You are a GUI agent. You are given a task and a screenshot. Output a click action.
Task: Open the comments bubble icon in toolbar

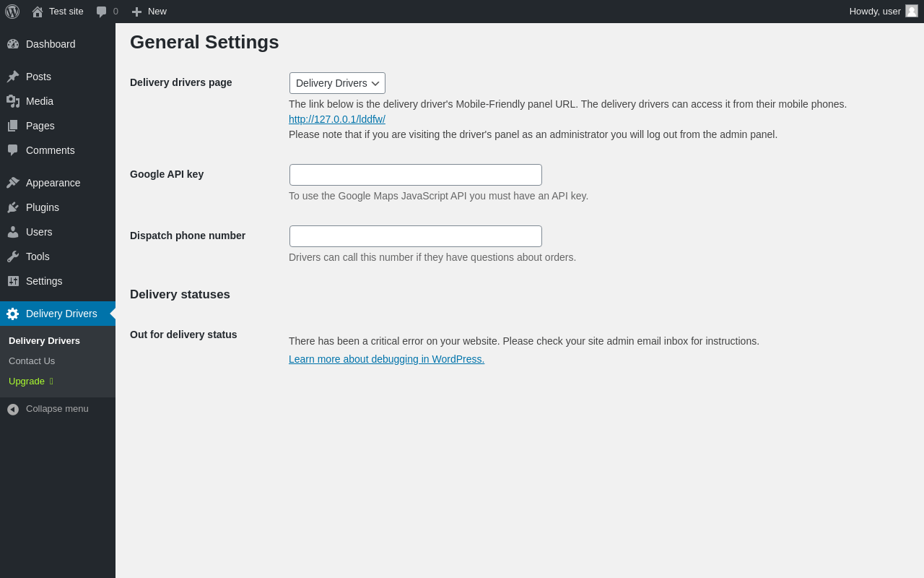[102, 12]
